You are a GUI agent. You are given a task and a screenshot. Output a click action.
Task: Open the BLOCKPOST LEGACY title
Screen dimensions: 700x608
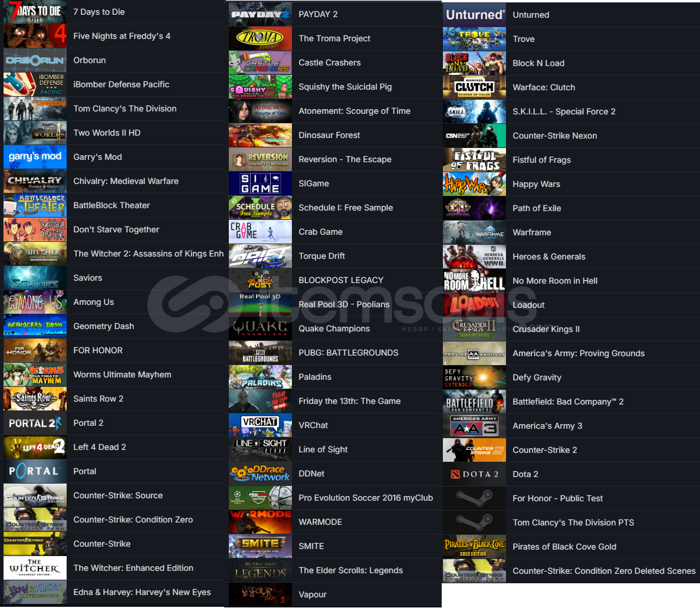[341, 280]
